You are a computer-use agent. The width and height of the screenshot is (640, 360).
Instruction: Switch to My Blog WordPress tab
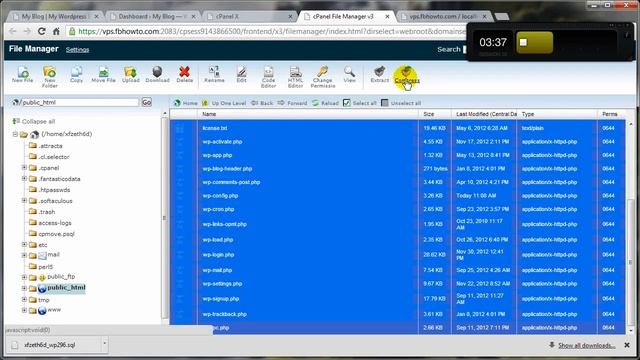[x=56, y=17]
